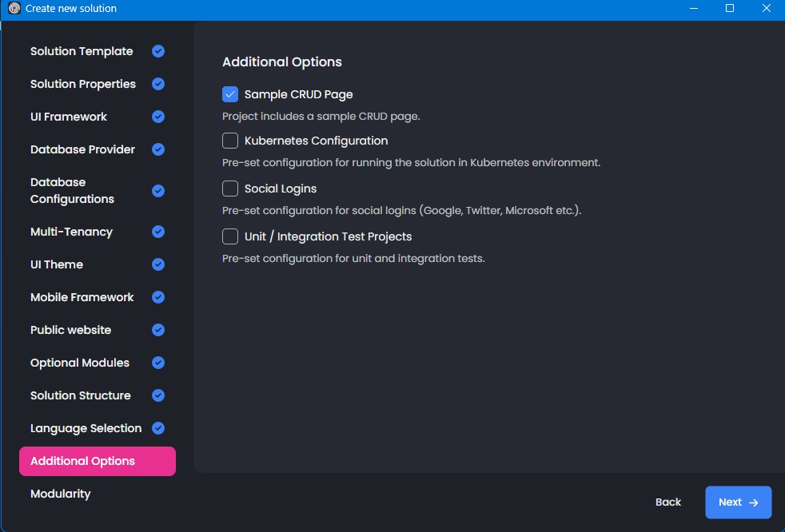Maximize the Create new solution window
This screenshot has height=532, width=785.
point(729,9)
